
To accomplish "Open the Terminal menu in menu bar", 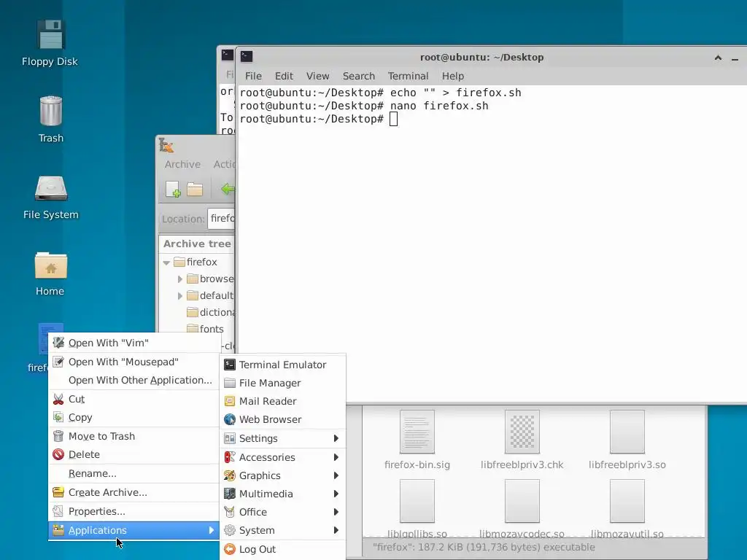I will 408,76.
